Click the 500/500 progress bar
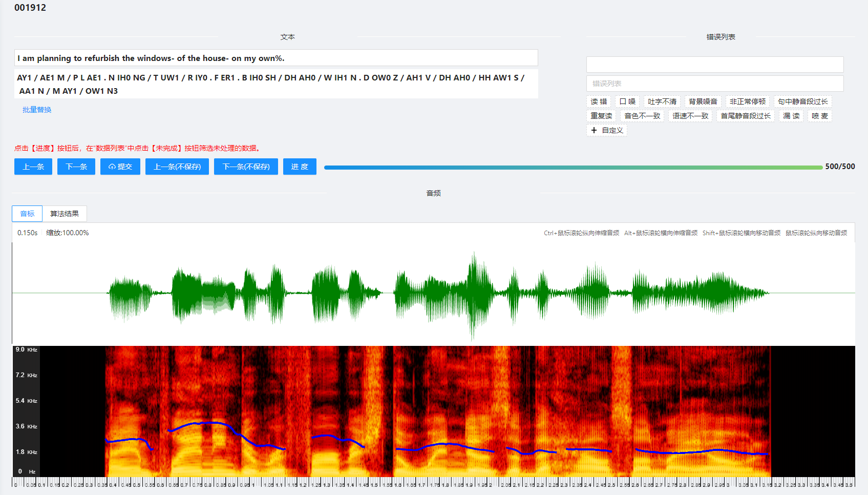 573,167
